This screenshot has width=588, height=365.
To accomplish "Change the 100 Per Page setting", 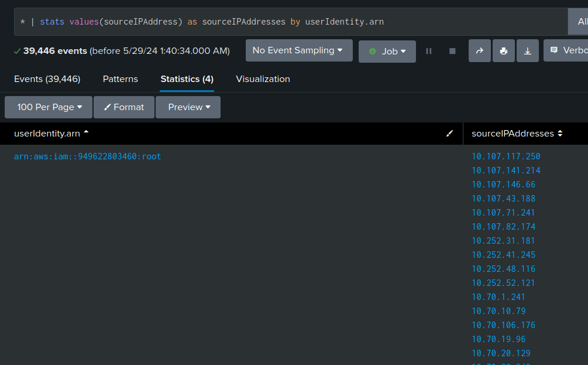I will coord(49,107).
